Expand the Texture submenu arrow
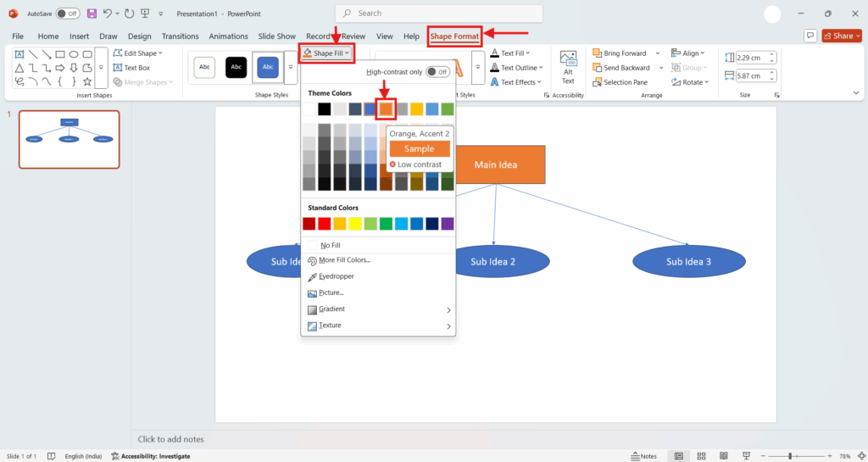Image resolution: width=868 pixels, height=462 pixels. [448, 326]
